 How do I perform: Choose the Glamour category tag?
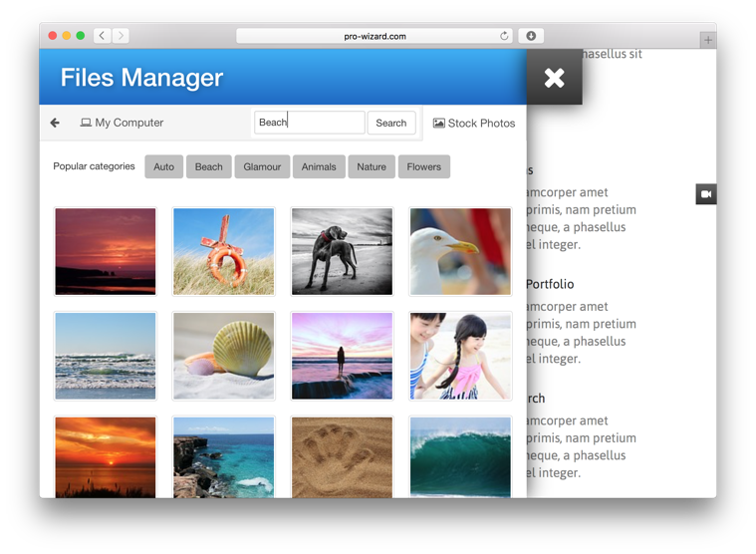262,166
